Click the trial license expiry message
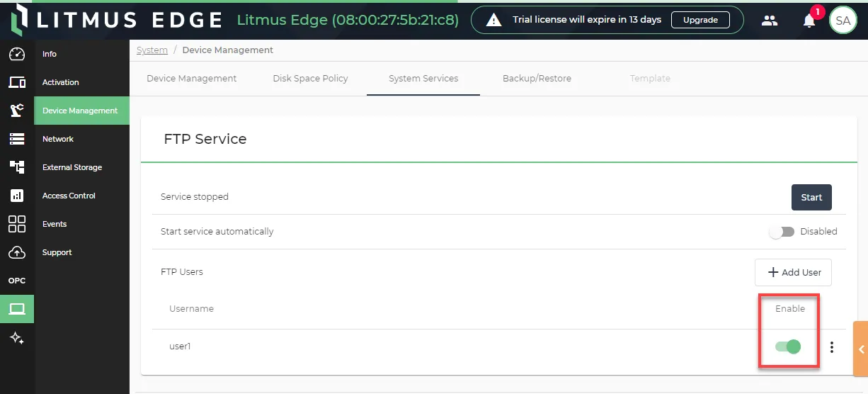Screen dimensions: 868x394 [x=587, y=20]
